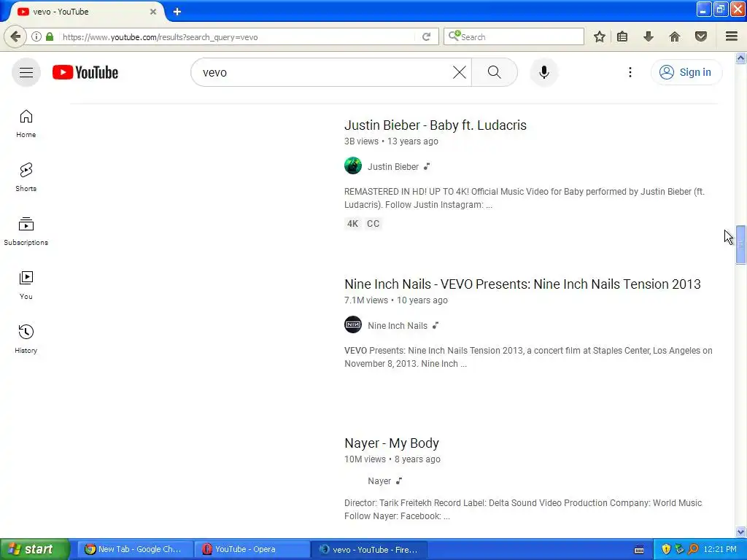Click the scrollbar up arrow
This screenshot has width=747, height=560.
tap(740, 58)
